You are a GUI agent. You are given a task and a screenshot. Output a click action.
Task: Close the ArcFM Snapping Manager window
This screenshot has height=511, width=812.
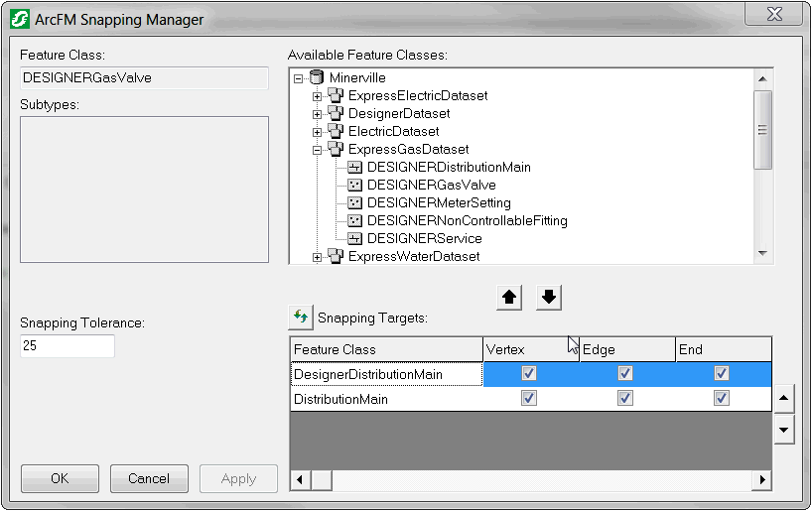tap(774, 14)
